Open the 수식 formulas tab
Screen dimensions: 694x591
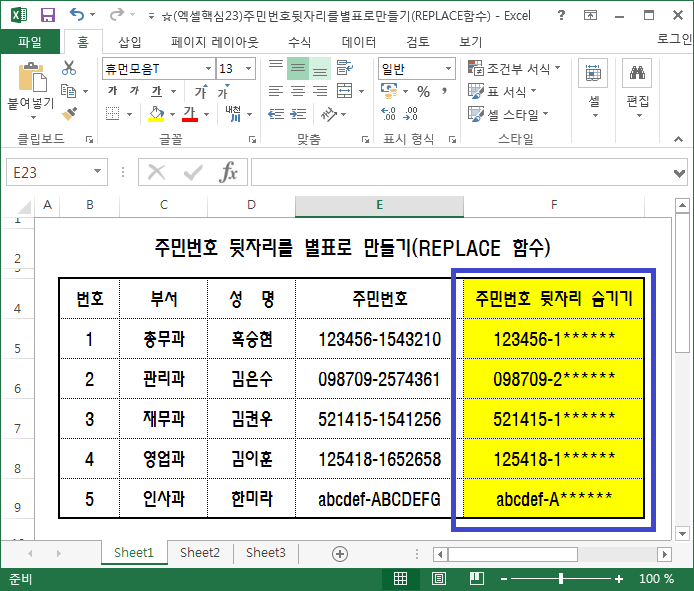tap(300, 42)
